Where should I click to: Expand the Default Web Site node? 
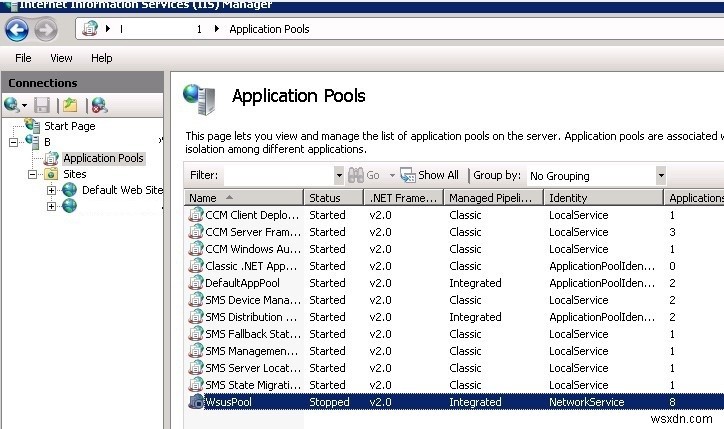click(51, 190)
